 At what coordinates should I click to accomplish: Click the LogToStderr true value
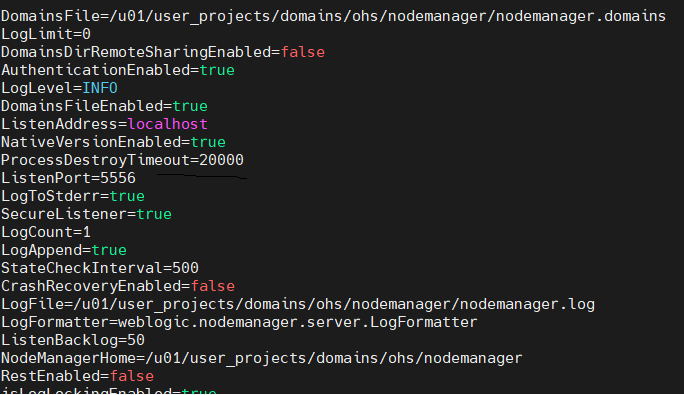coord(127,196)
